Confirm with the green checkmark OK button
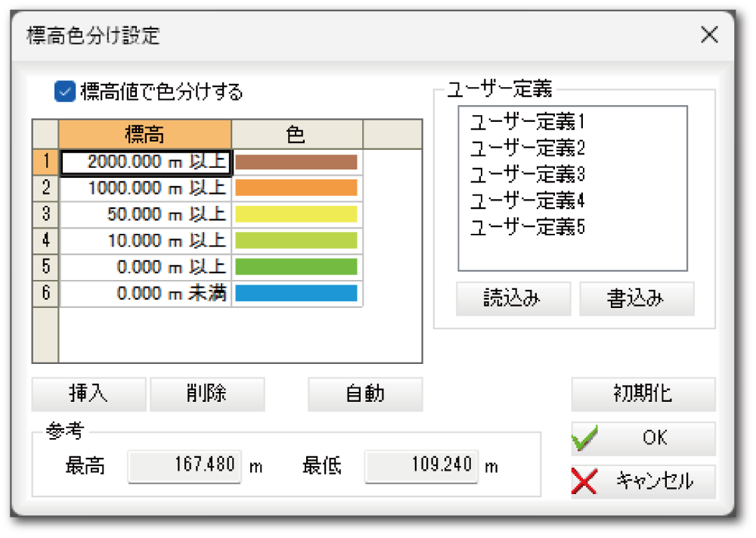 [x=643, y=438]
